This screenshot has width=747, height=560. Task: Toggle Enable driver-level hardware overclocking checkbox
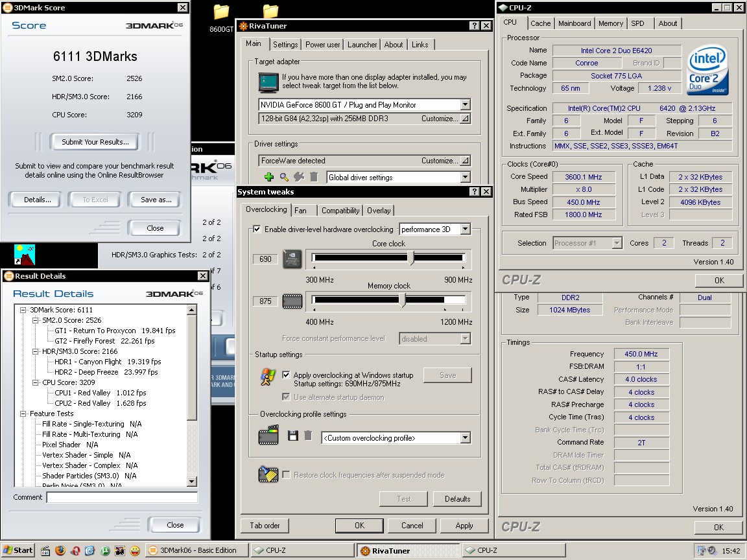pos(257,229)
